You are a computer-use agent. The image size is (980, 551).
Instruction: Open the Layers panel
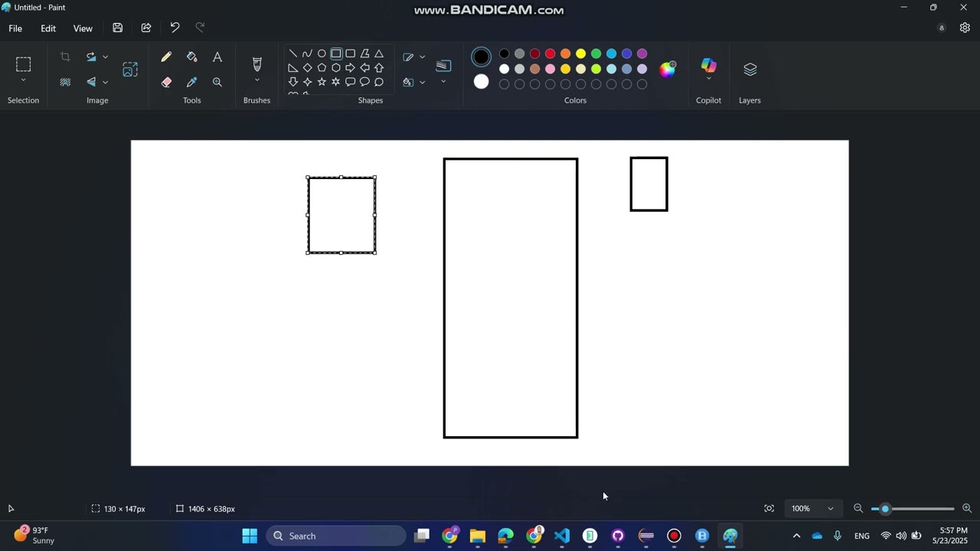click(750, 69)
